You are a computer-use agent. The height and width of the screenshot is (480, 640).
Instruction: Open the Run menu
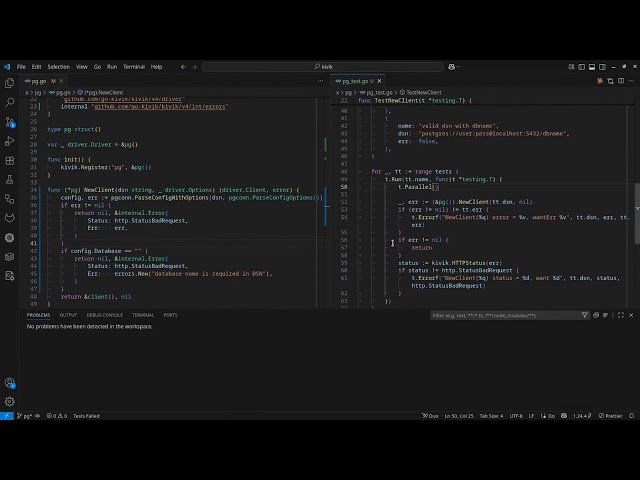click(x=112, y=67)
